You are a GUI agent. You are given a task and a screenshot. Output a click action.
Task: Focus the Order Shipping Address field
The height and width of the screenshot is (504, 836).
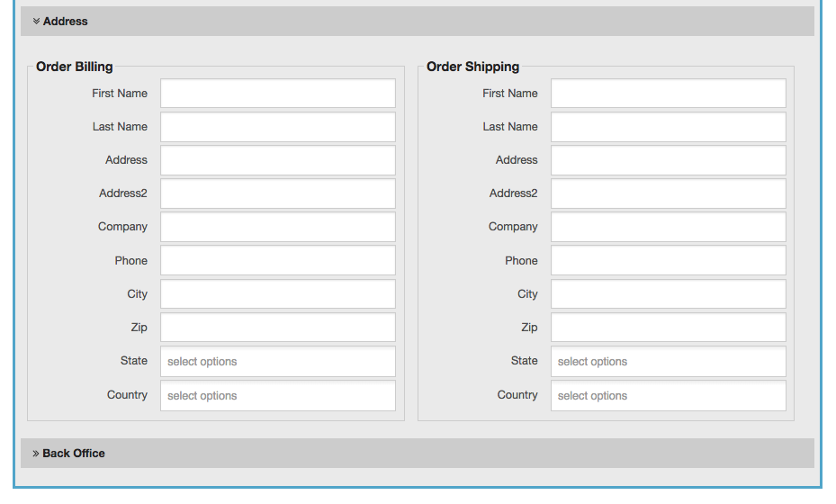[668, 160]
